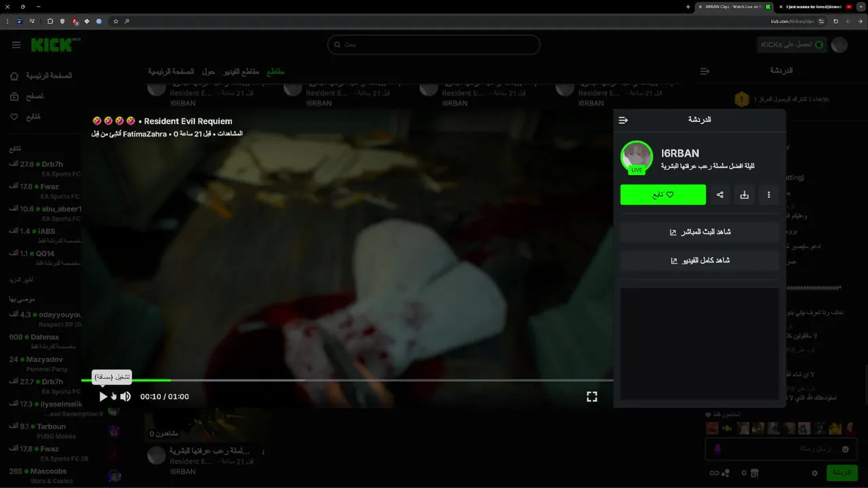Open the browser zoom magnifier icon
The height and width of the screenshot is (488, 868).
coord(127,21)
